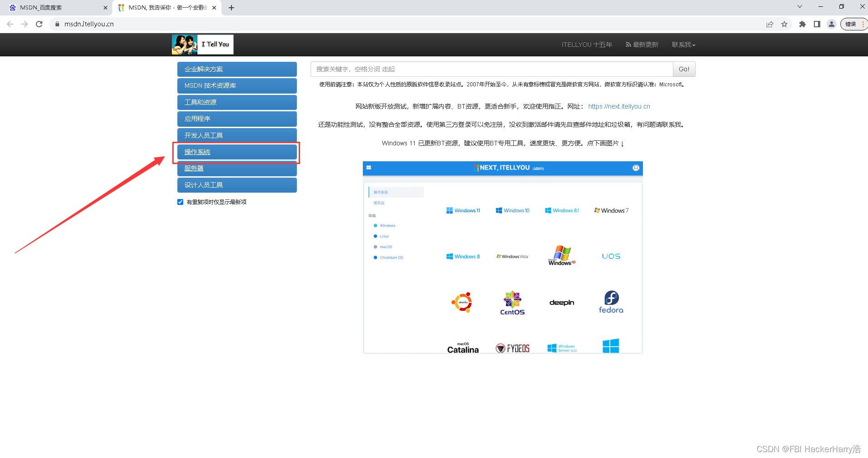Click the UOS logo in preview
The image size is (868, 458).
[x=611, y=256]
